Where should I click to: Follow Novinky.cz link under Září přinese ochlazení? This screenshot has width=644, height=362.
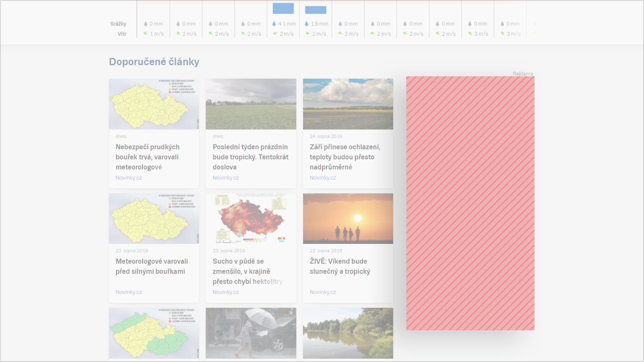pyautogui.click(x=323, y=178)
